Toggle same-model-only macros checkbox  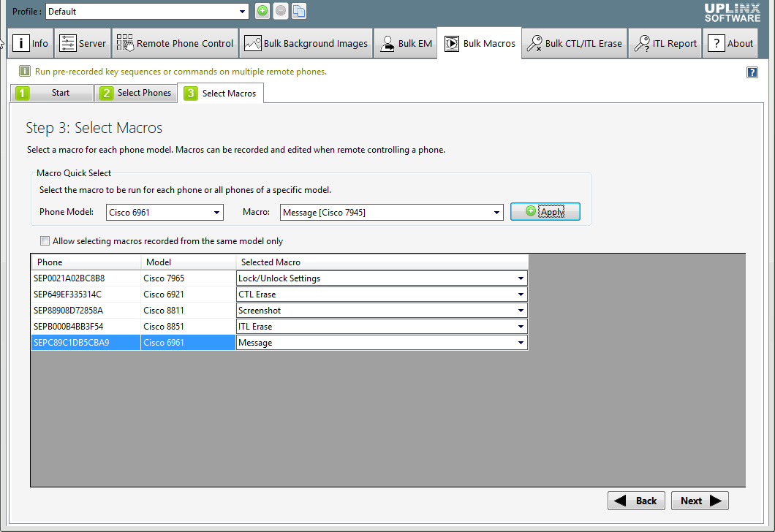(x=45, y=241)
